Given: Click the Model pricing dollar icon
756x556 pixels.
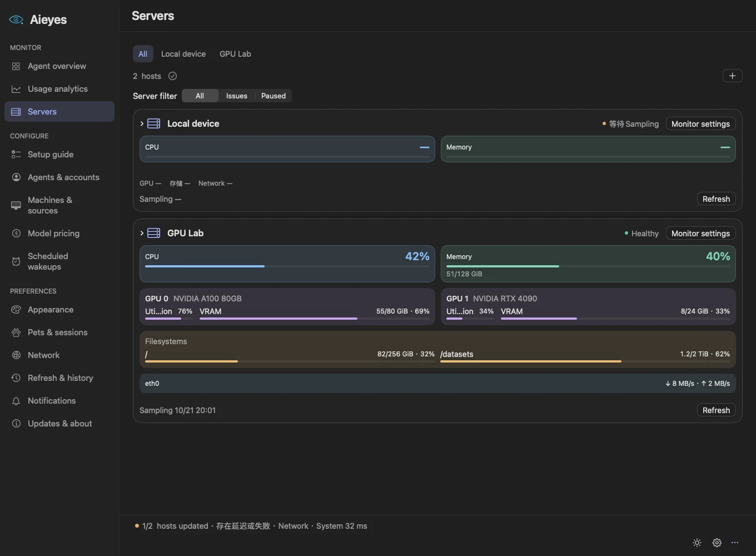Looking at the screenshot, I should click(16, 234).
